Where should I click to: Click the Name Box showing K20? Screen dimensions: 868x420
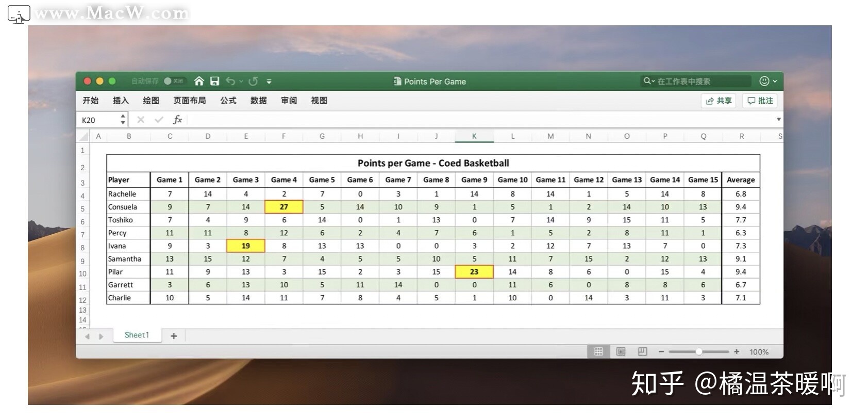point(98,120)
